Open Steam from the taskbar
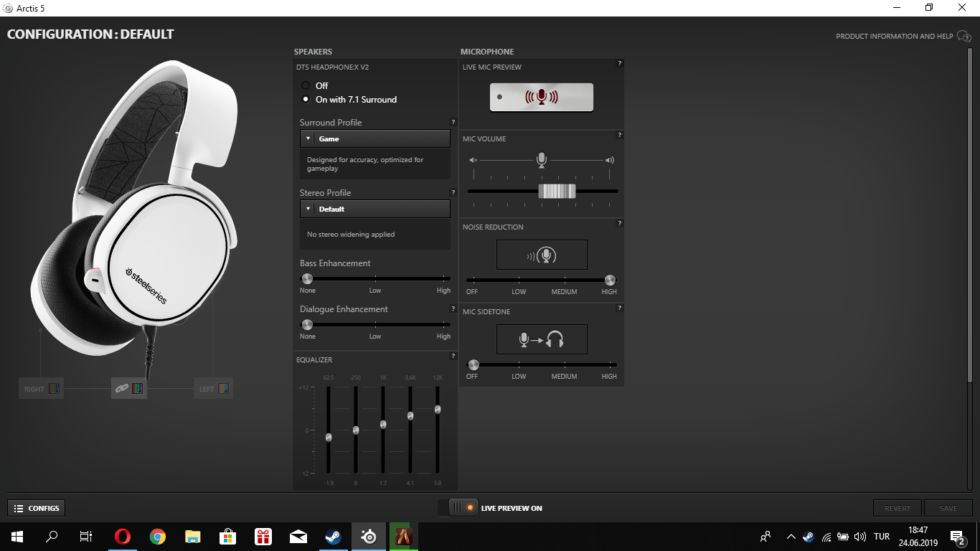The image size is (980, 551). 334,537
